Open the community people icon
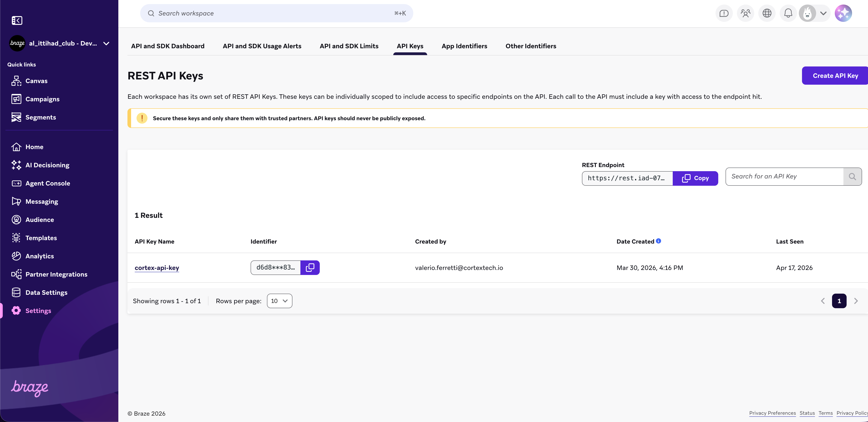 745,13
